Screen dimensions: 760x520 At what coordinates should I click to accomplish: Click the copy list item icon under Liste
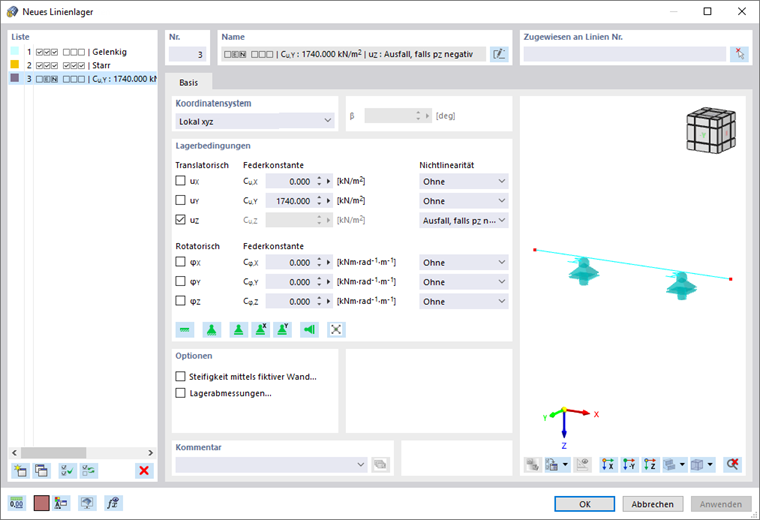pyautogui.click(x=42, y=471)
